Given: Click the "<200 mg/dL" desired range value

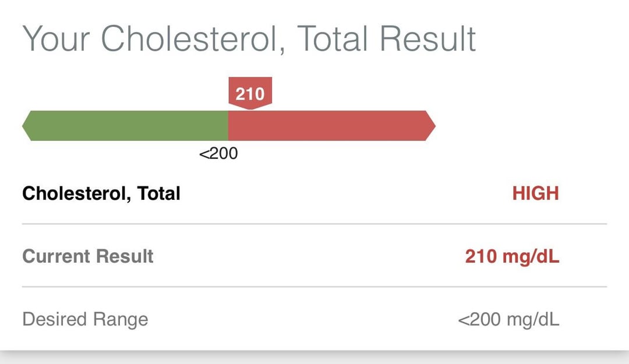Looking at the screenshot, I should [x=508, y=319].
